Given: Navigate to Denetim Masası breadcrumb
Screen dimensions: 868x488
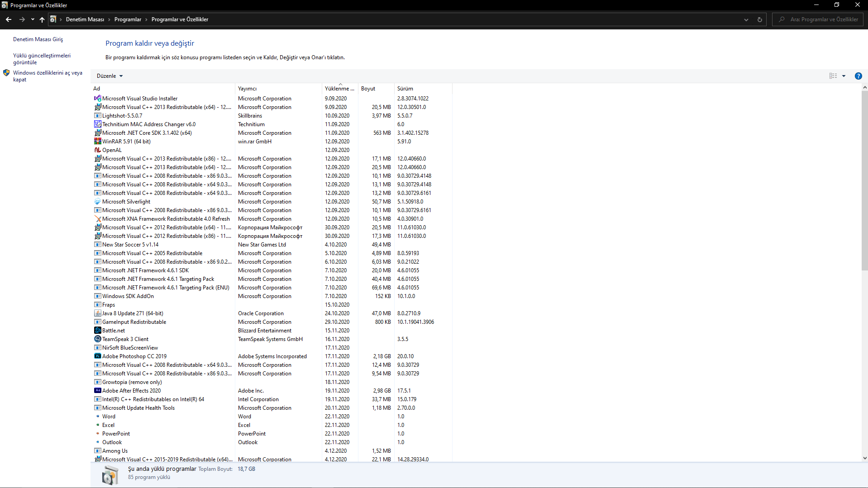Looking at the screenshot, I should pos(85,19).
